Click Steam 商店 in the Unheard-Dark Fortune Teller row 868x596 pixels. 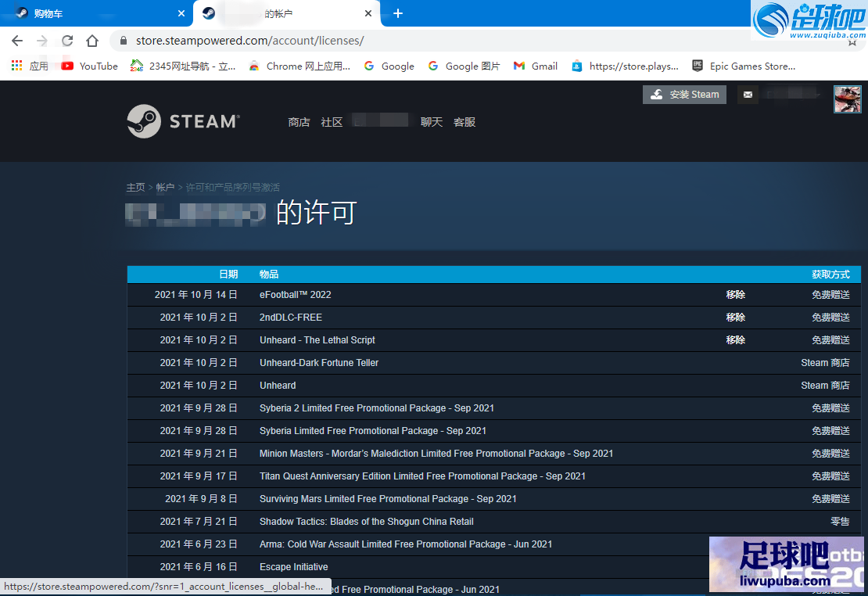click(x=825, y=363)
